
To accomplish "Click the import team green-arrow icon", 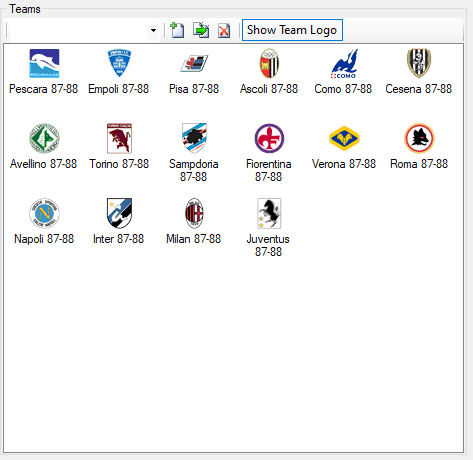I will [201, 30].
